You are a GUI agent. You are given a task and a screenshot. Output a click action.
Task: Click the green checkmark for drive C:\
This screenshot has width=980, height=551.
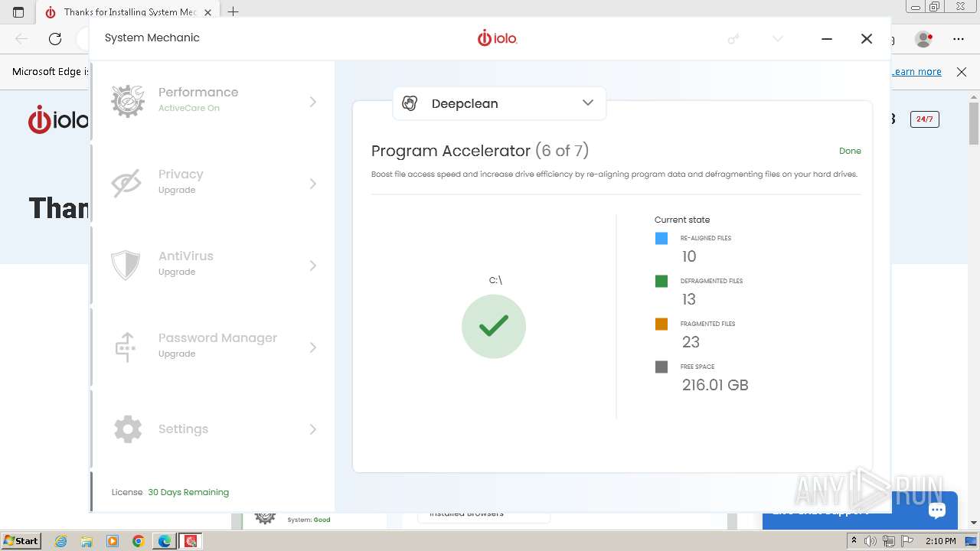tap(494, 326)
